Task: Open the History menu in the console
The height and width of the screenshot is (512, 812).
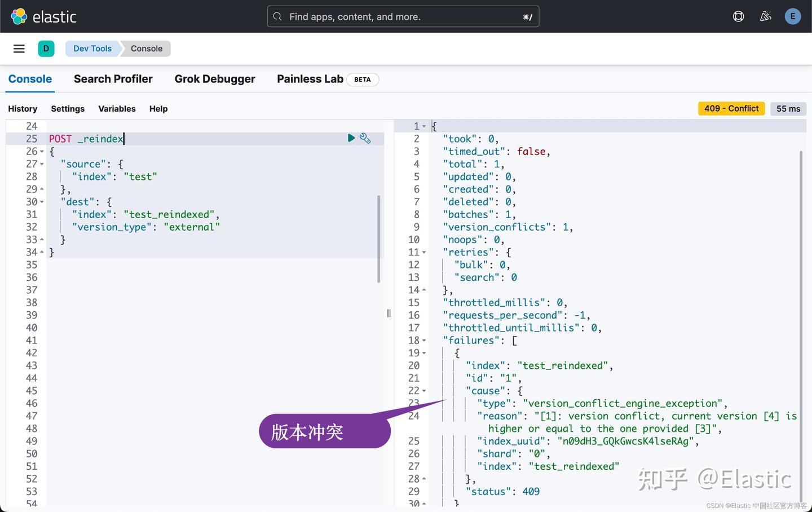Action: [23, 108]
